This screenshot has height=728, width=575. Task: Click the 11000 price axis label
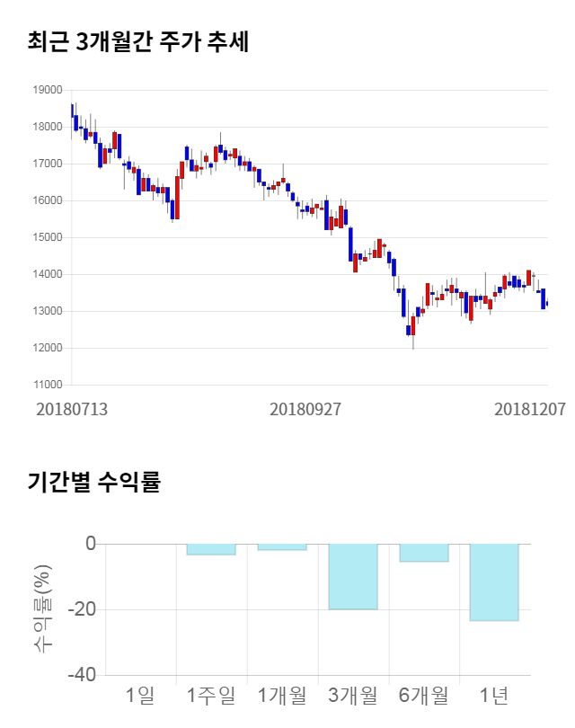48,385
